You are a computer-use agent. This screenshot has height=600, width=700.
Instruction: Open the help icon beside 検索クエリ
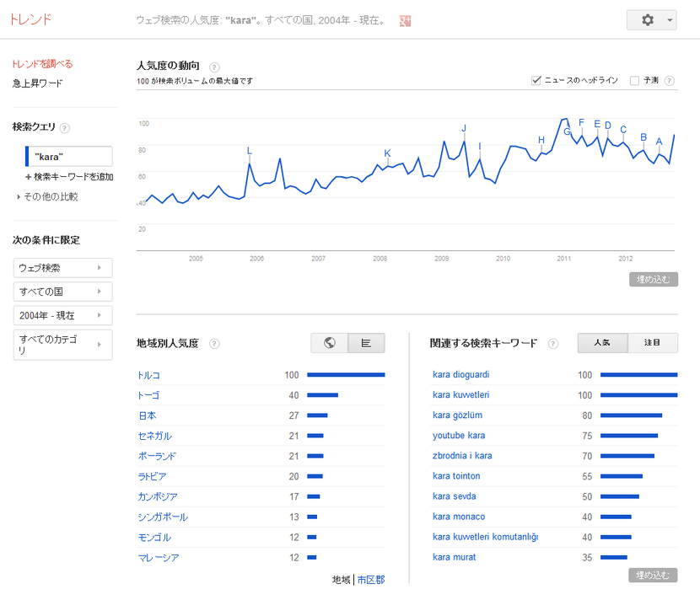point(65,128)
